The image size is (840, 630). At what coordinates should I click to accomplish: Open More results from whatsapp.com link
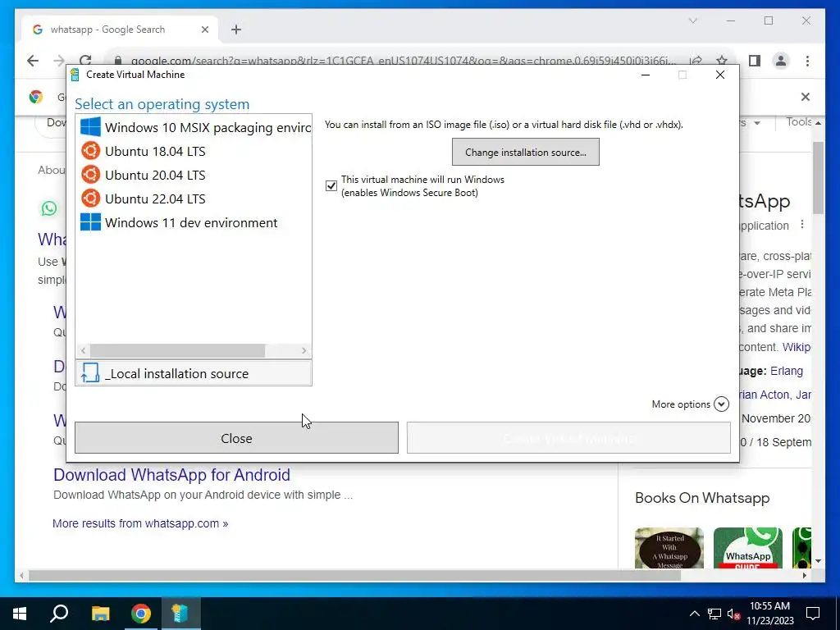(x=140, y=523)
